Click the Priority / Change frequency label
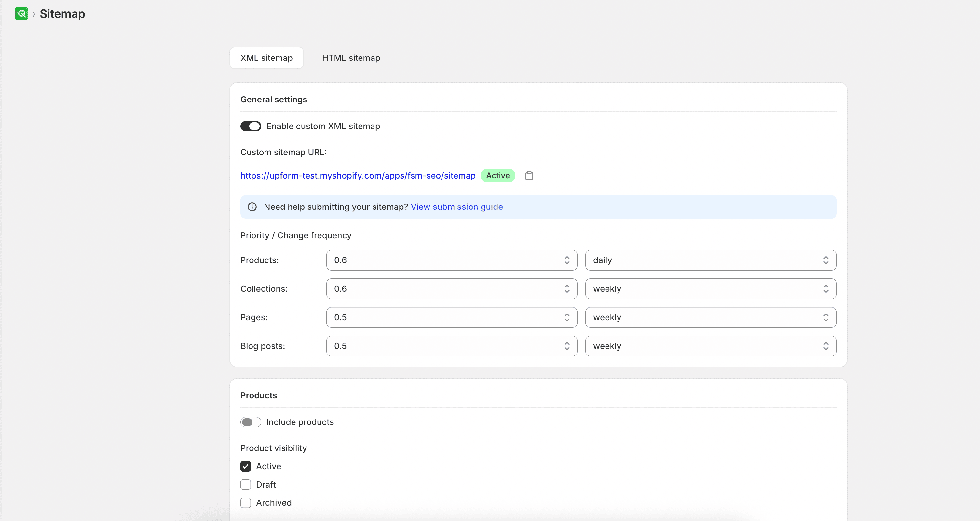This screenshot has height=521, width=980. (x=296, y=235)
